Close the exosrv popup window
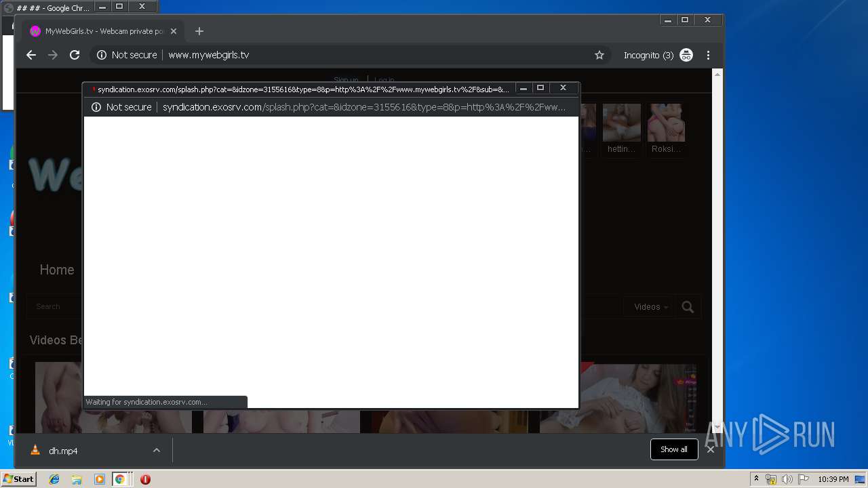The width and height of the screenshot is (868, 488). 563,88
